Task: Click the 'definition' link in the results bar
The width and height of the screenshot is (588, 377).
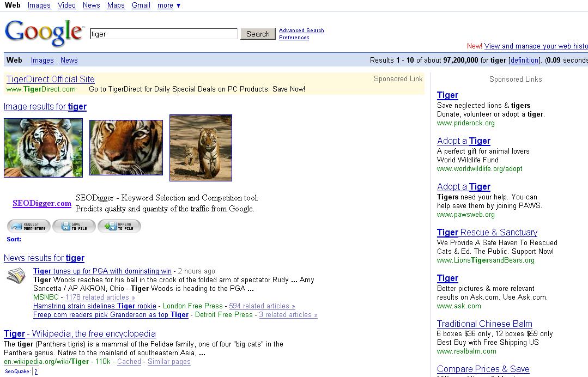Action: 524,60
